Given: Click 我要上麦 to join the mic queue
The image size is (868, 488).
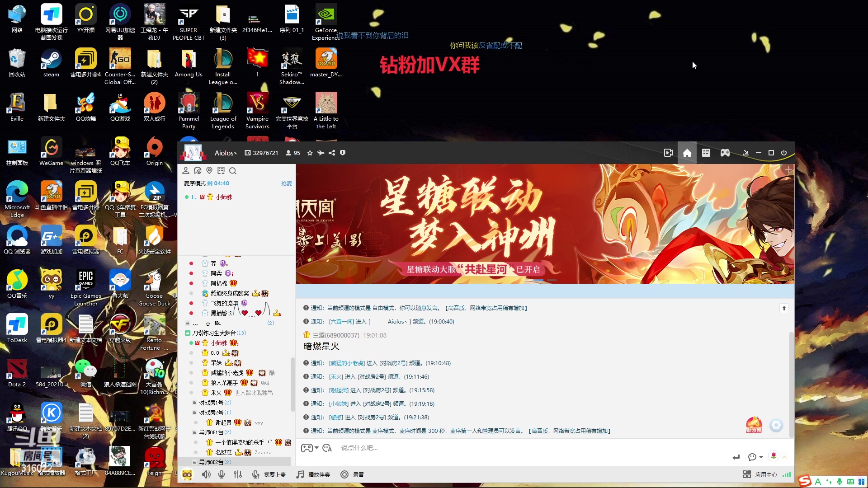Looking at the screenshot, I should pyautogui.click(x=269, y=474).
